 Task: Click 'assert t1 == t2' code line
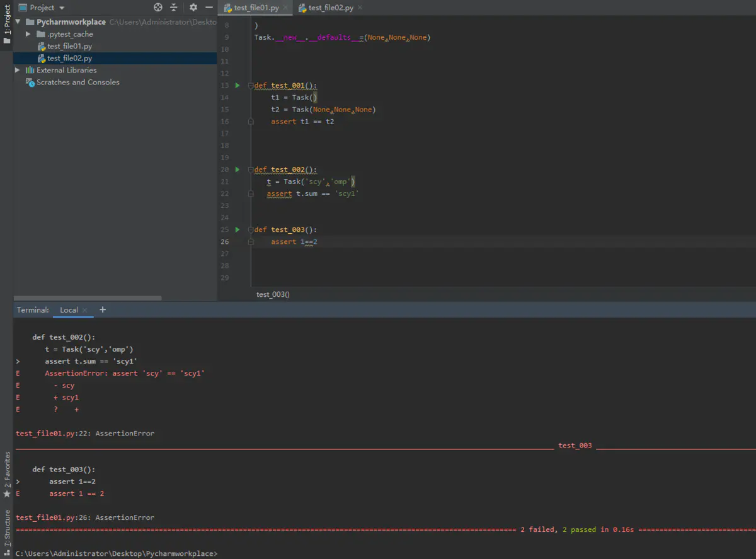[302, 122]
